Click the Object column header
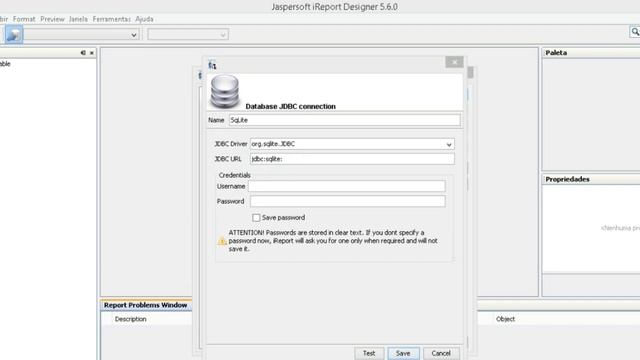 505,319
